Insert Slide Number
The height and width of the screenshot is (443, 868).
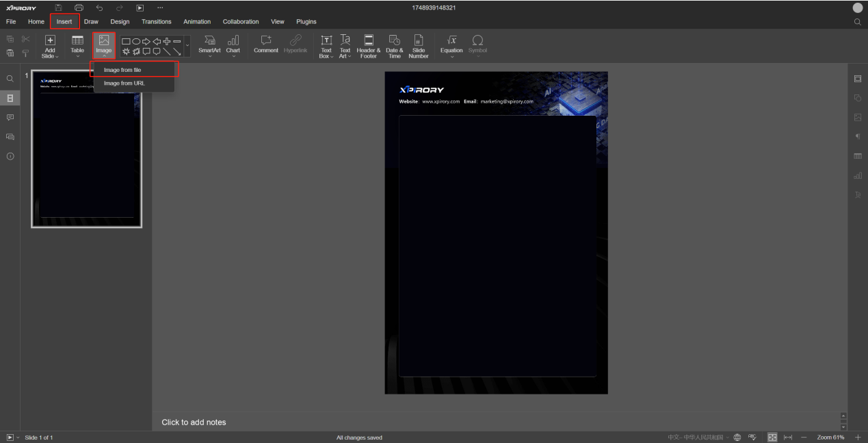pyautogui.click(x=418, y=41)
